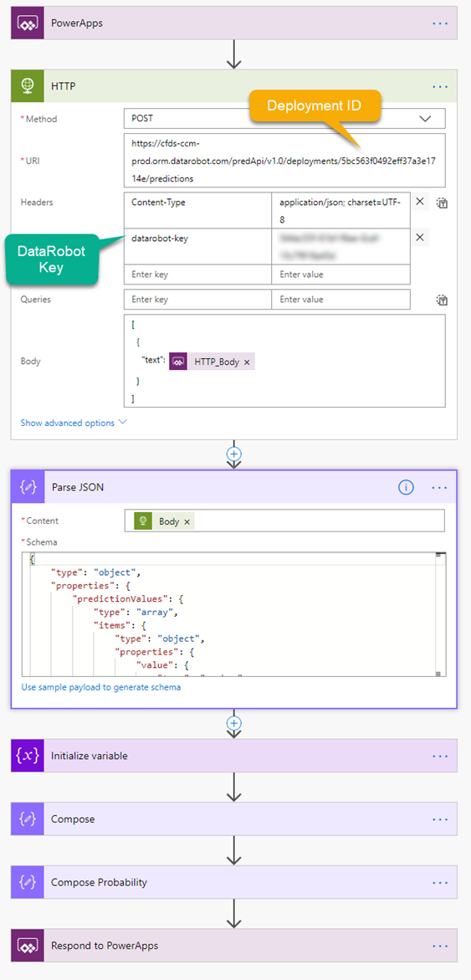Insert step after HTTP with plus
Viewport: 471px width, 980px height.
coord(234,454)
